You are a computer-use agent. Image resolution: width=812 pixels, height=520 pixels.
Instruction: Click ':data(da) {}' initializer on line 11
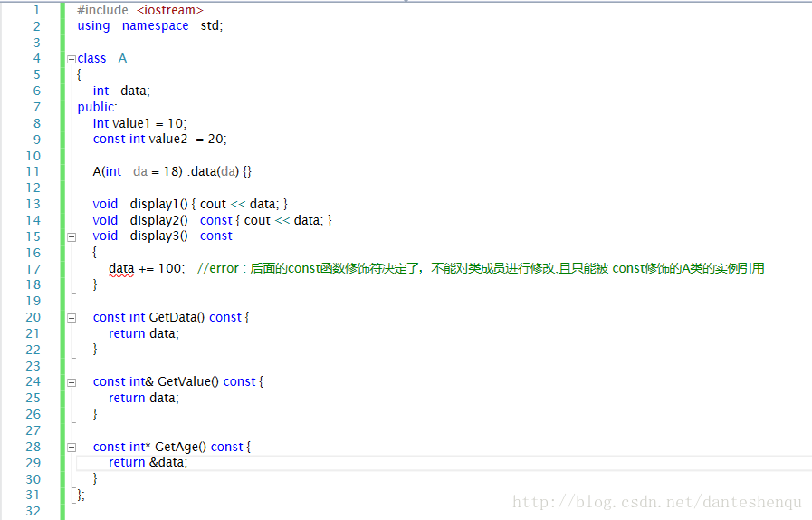tap(219, 171)
